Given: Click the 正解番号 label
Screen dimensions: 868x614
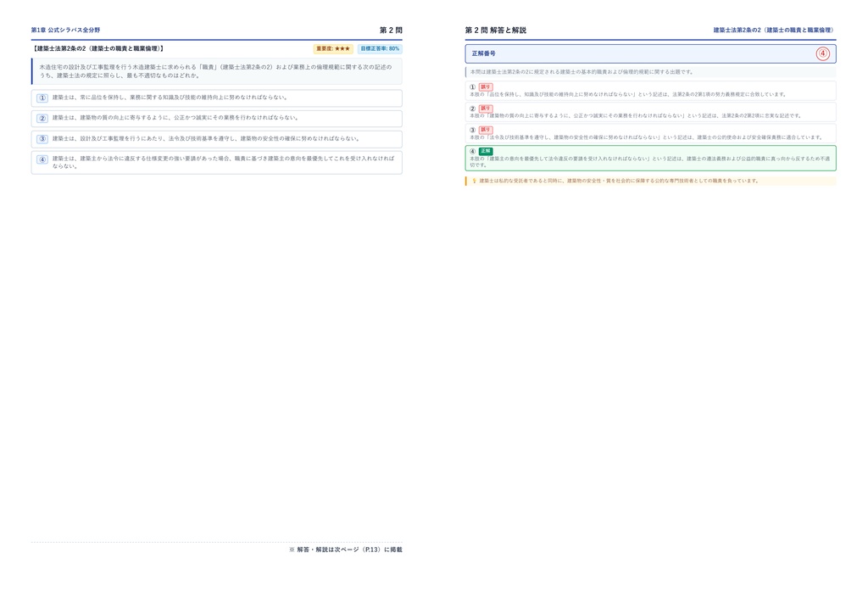Looking at the screenshot, I should click(484, 53).
